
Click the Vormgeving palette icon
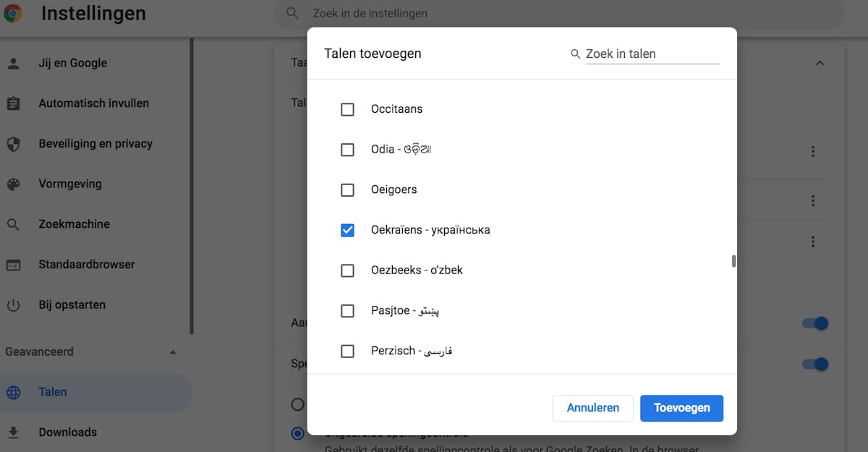click(13, 184)
